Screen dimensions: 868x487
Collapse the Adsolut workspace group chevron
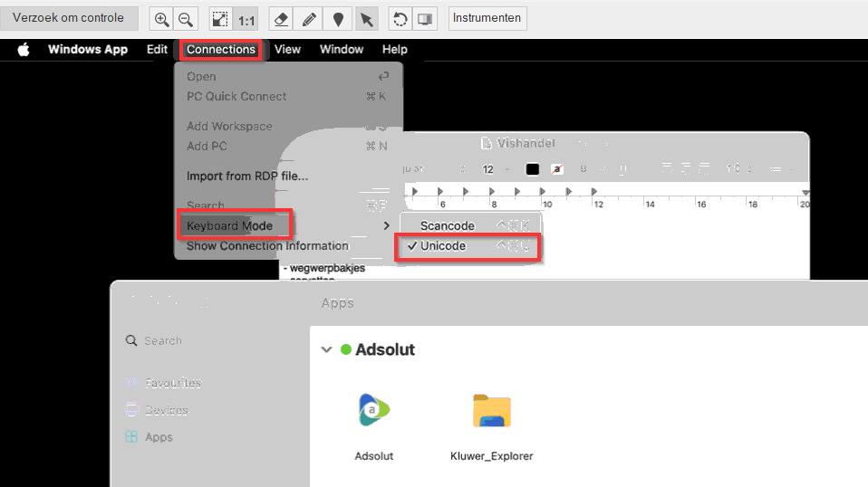326,349
